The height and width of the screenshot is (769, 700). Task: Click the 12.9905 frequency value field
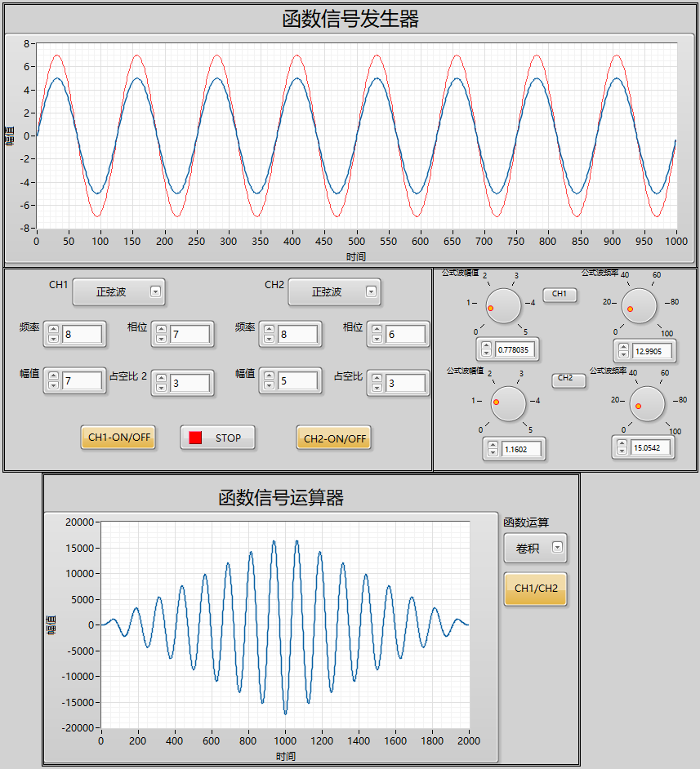tap(652, 351)
